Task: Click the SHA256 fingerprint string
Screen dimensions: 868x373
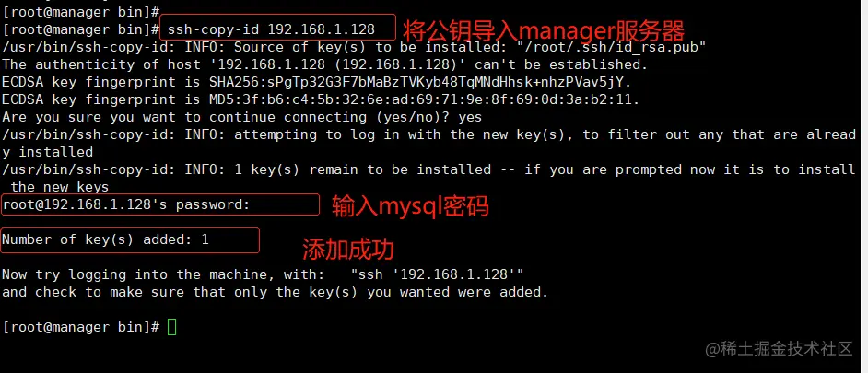Action: coord(420,83)
